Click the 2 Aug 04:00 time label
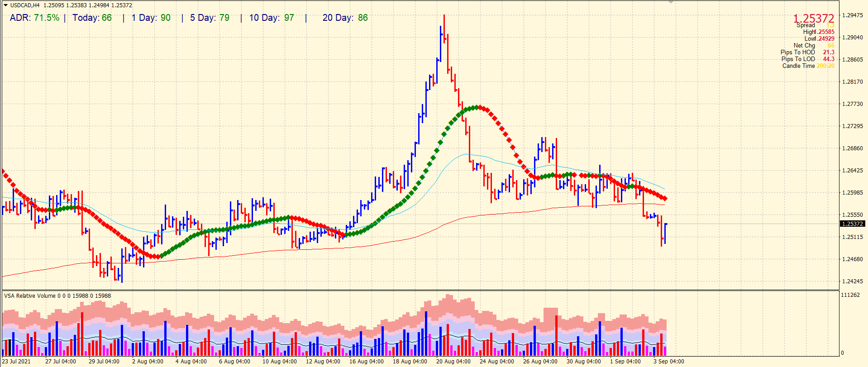This screenshot has height=367, width=868. coord(148,362)
